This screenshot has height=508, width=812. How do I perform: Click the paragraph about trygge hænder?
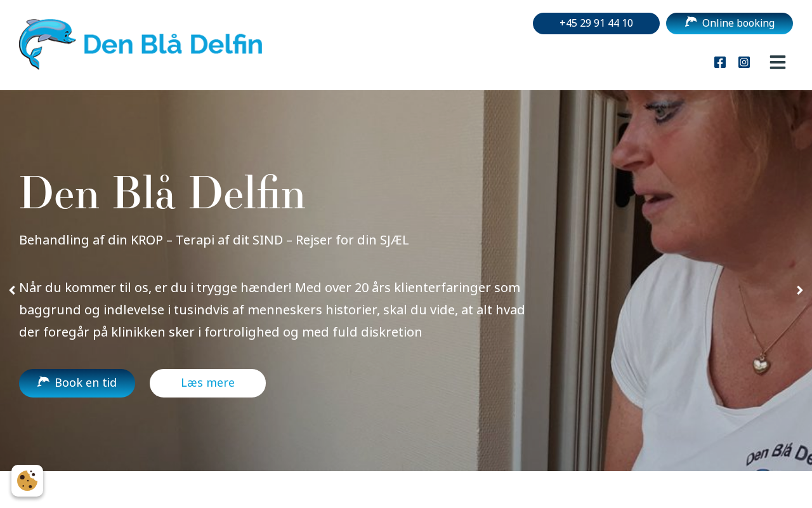[272, 310]
